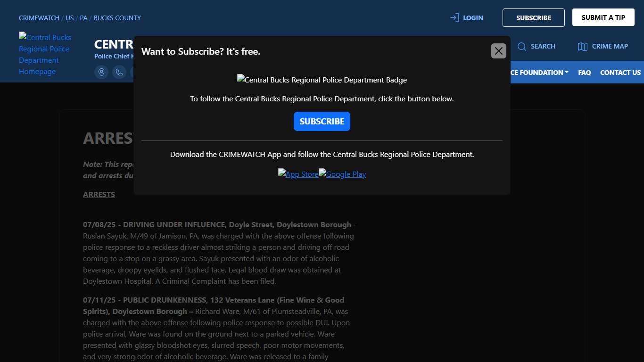The width and height of the screenshot is (644, 362).
Task: Click the location pin icon in header
Action: 101,72
